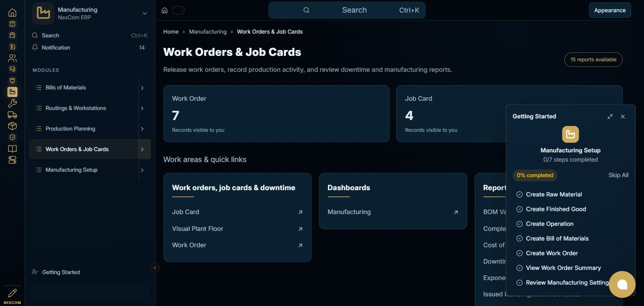Open the package cube icon in the rail
644x306 pixels.
point(12,126)
